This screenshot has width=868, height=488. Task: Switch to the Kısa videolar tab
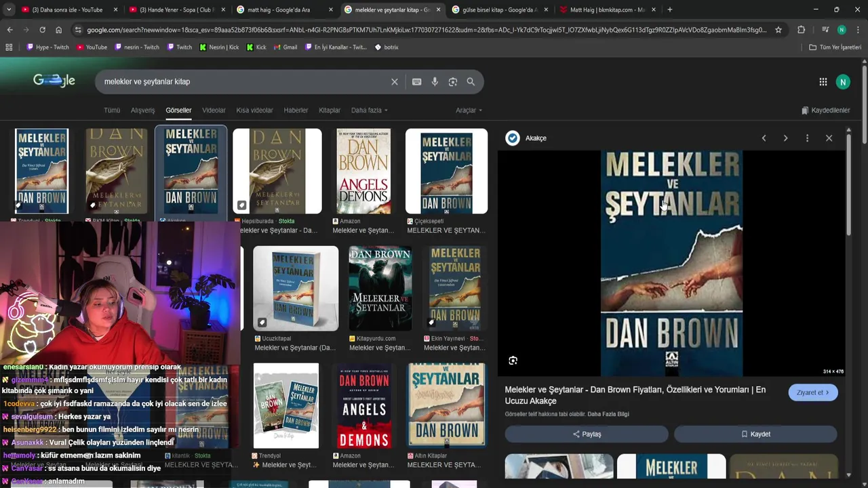254,110
